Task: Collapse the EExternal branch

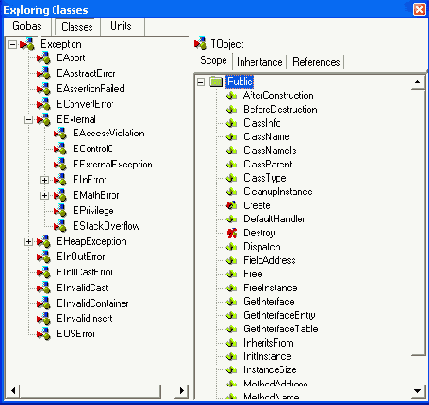Action: [29, 119]
